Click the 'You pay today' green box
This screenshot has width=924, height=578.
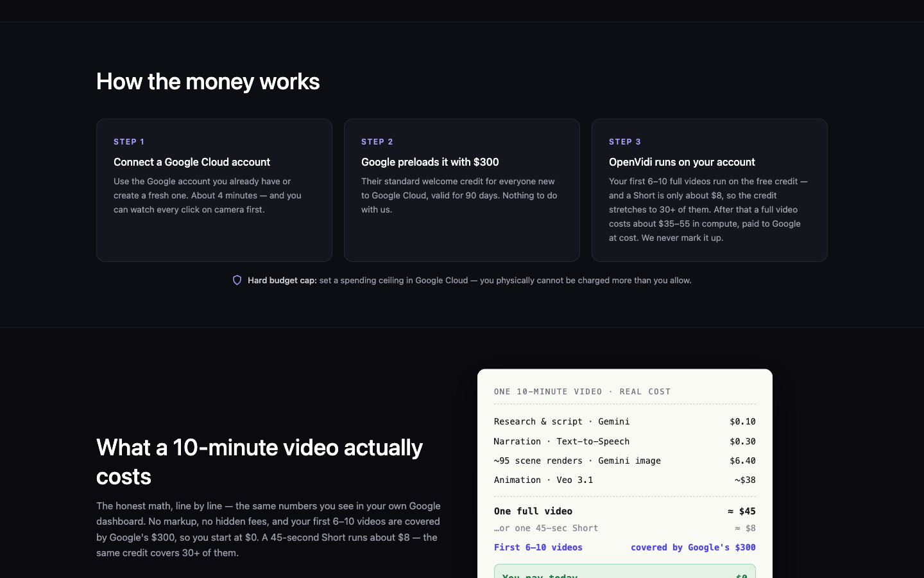click(x=625, y=571)
